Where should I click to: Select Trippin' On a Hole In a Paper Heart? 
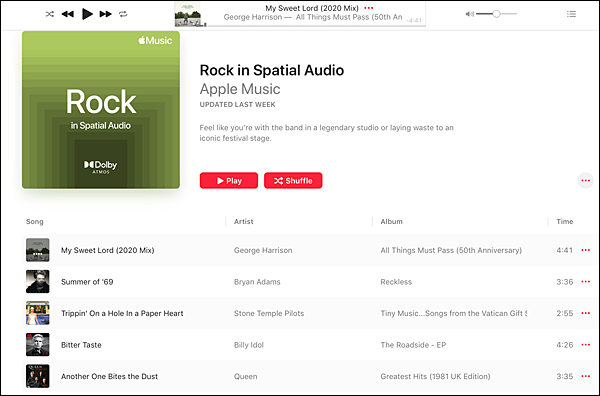point(122,313)
